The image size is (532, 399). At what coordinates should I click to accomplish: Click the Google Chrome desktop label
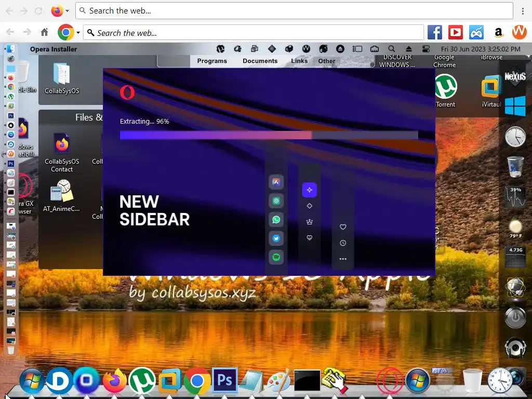(x=445, y=61)
